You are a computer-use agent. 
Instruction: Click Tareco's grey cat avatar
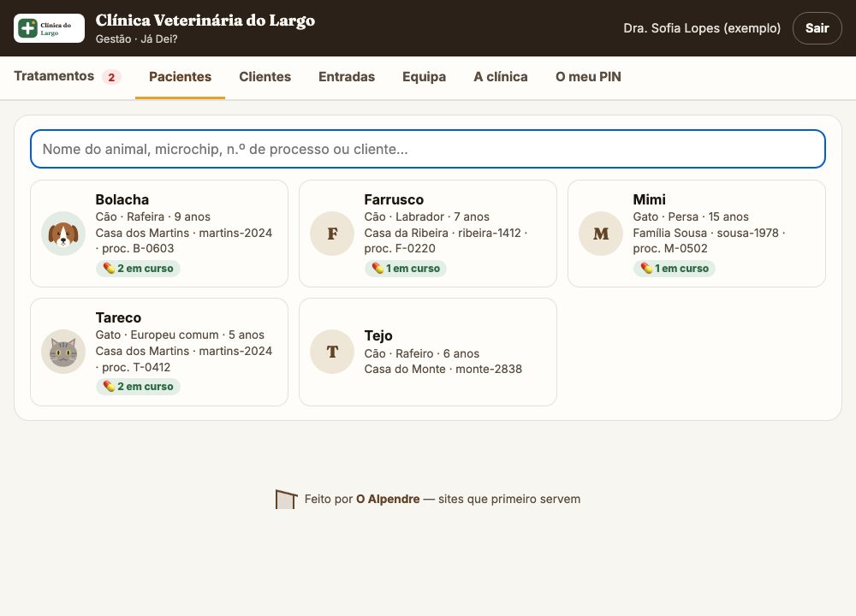point(63,352)
